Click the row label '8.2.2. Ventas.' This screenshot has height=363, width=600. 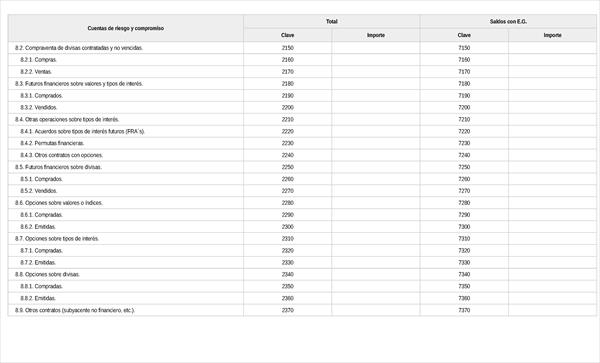(36, 72)
